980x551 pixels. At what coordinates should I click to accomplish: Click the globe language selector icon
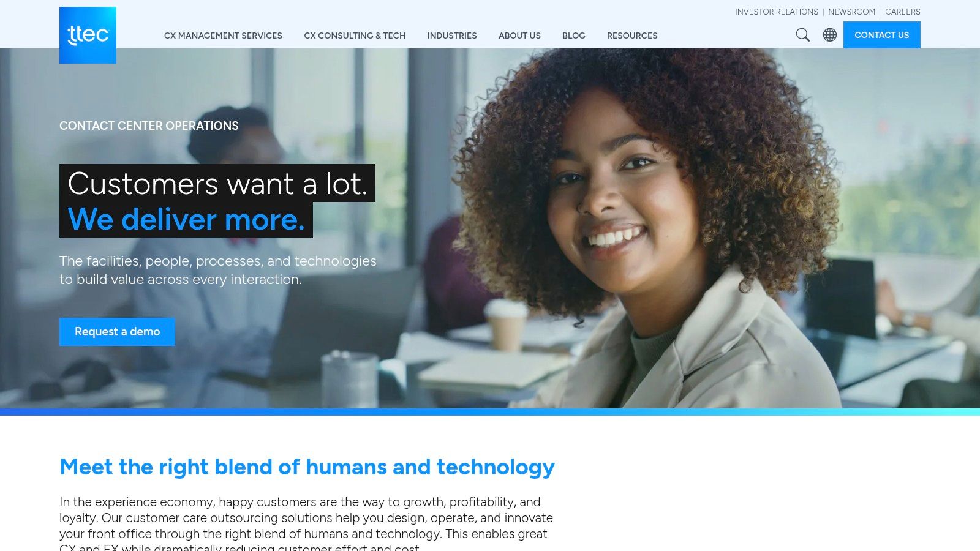point(830,35)
